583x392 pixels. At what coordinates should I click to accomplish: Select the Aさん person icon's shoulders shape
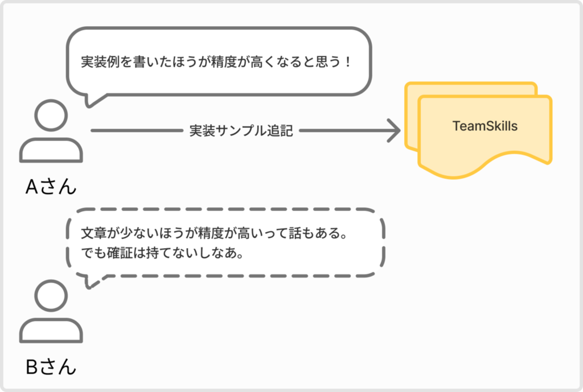[x=51, y=150]
